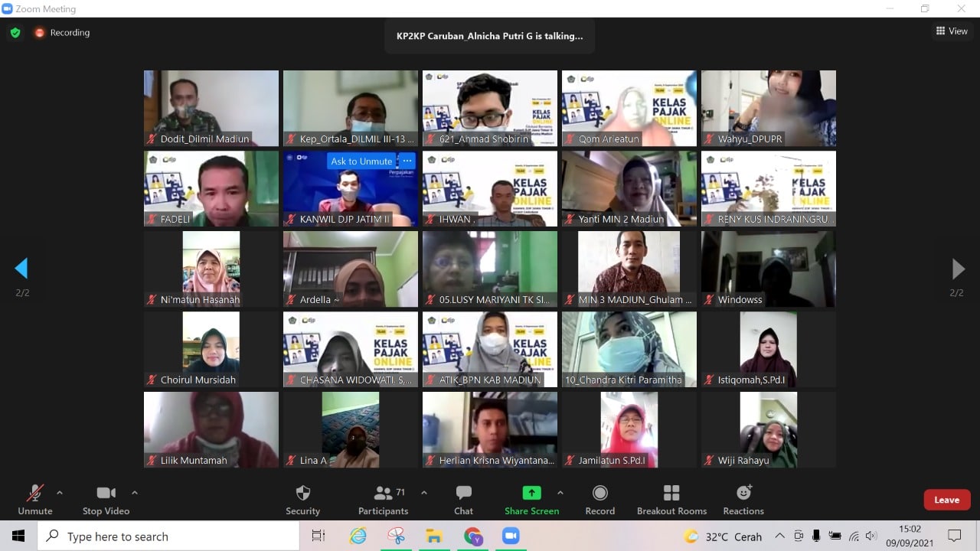The width and height of the screenshot is (980, 551).
Task: Go to previous page of video gallery
Action: point(21,269)
